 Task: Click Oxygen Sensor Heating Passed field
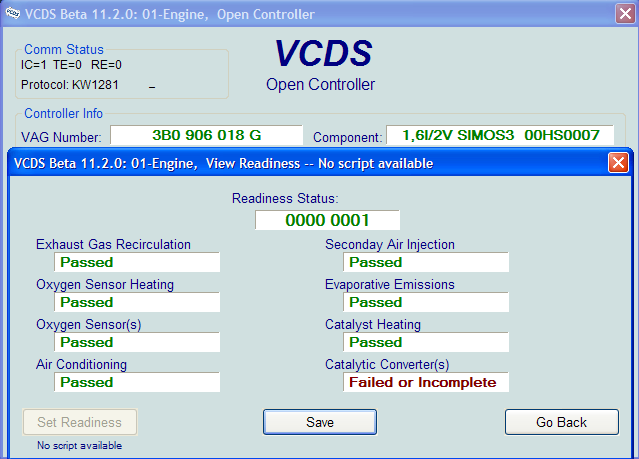coord(137,302)
